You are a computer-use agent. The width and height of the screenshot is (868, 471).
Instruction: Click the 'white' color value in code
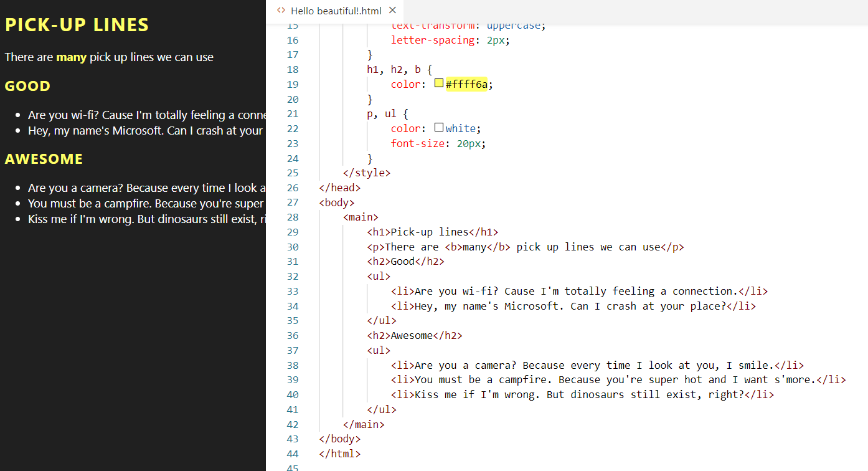click(461, 128)
